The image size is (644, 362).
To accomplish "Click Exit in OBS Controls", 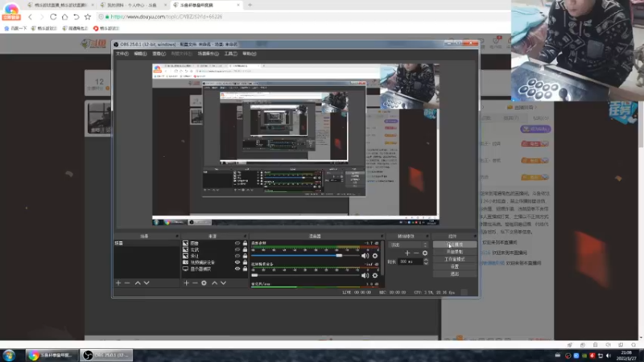I will [455, 274].
